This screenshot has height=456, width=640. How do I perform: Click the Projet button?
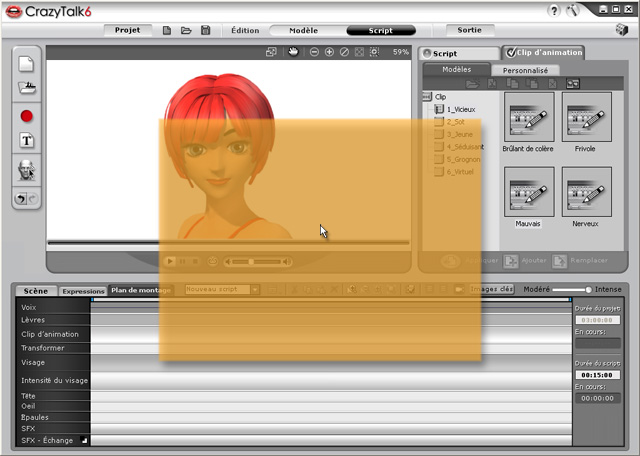pos(127,30)
